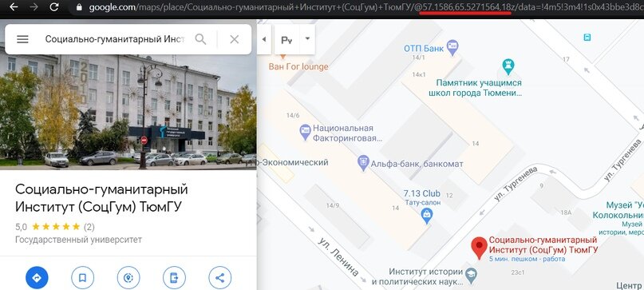The width and height of the screenshot is (644, 290).
Task: Click the Ру input language button
Action: 286,39
